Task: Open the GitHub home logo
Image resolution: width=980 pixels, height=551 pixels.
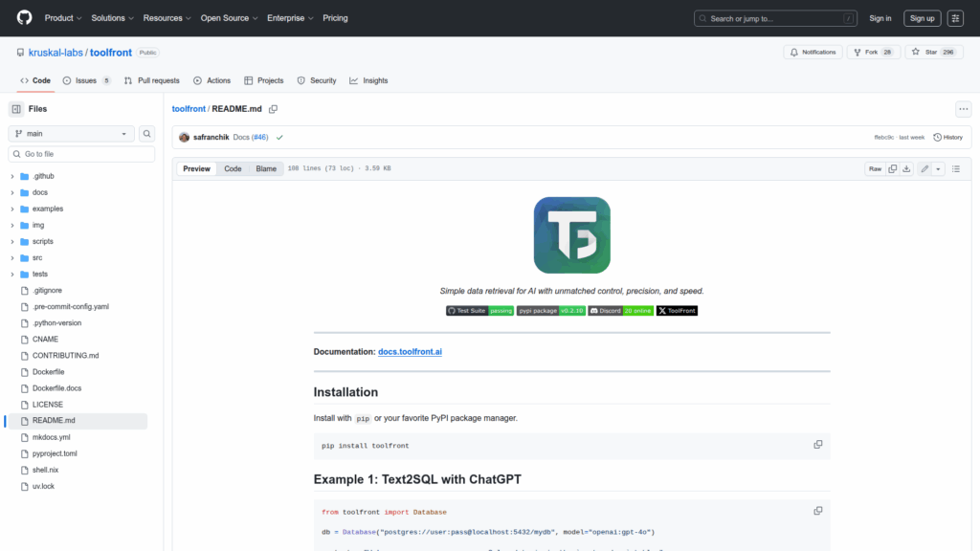Action: (x=24, y=17)
